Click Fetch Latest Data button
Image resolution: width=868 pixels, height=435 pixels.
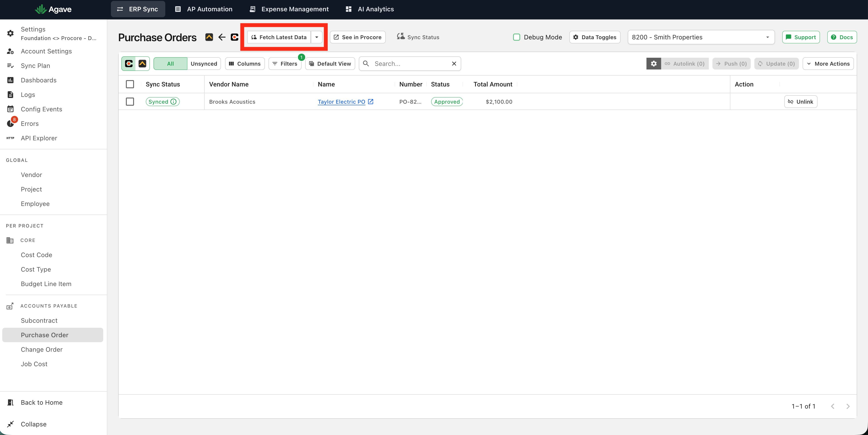279,37
